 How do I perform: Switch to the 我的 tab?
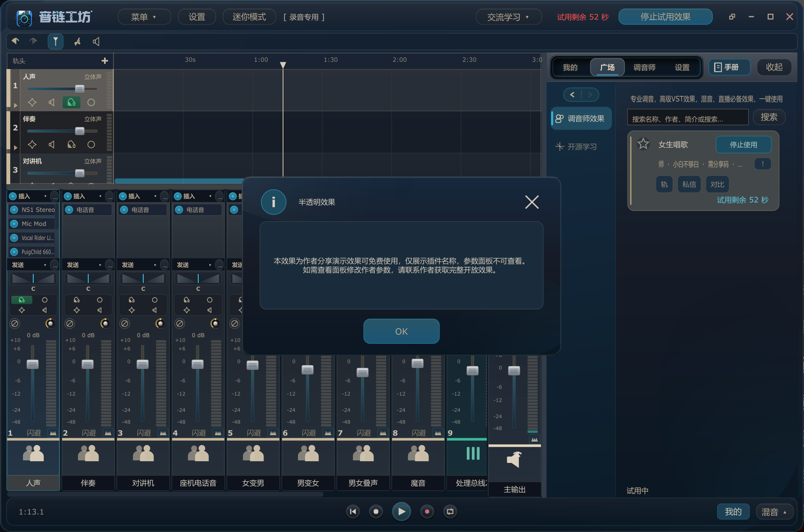[x=570, y=67]
